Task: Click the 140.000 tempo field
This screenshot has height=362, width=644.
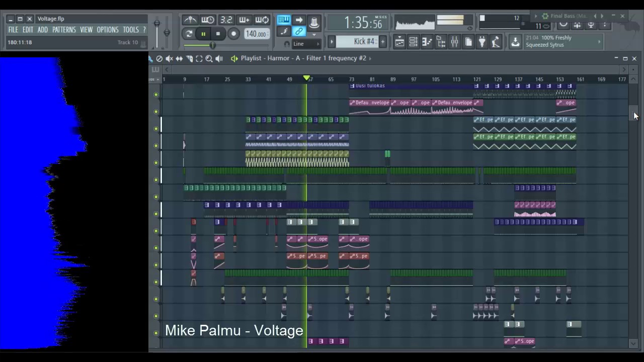Action: pyautogui.click(x=256, y=34)
